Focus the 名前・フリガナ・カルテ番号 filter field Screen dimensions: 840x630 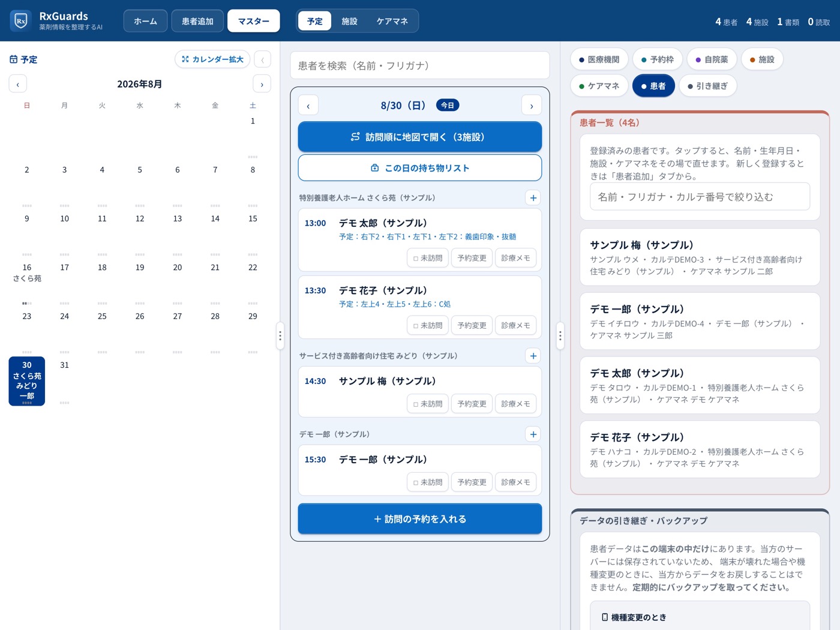tap(700, 197)
